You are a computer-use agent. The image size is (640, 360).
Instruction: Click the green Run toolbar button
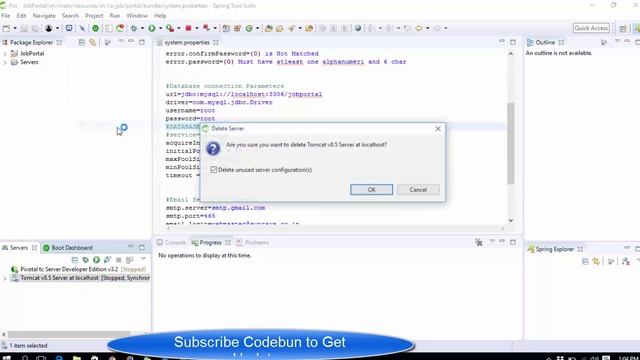(152, 28)
